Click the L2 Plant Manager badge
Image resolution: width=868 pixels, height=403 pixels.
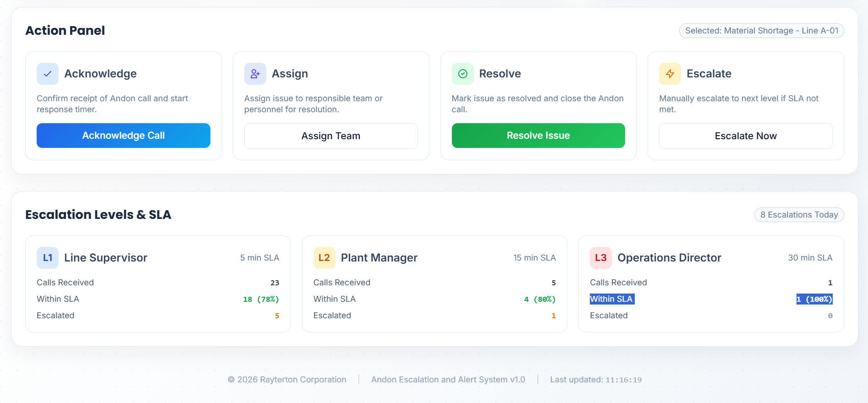coord(324,258)
